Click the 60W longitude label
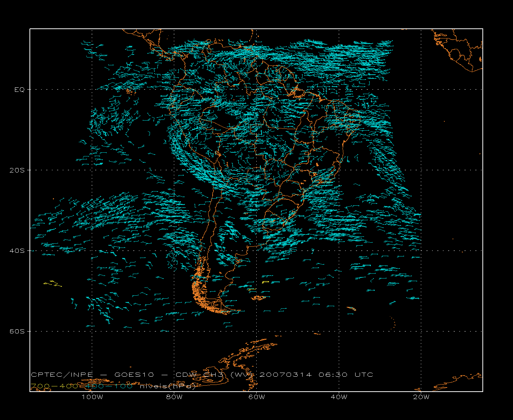 [x=257, y=397]
